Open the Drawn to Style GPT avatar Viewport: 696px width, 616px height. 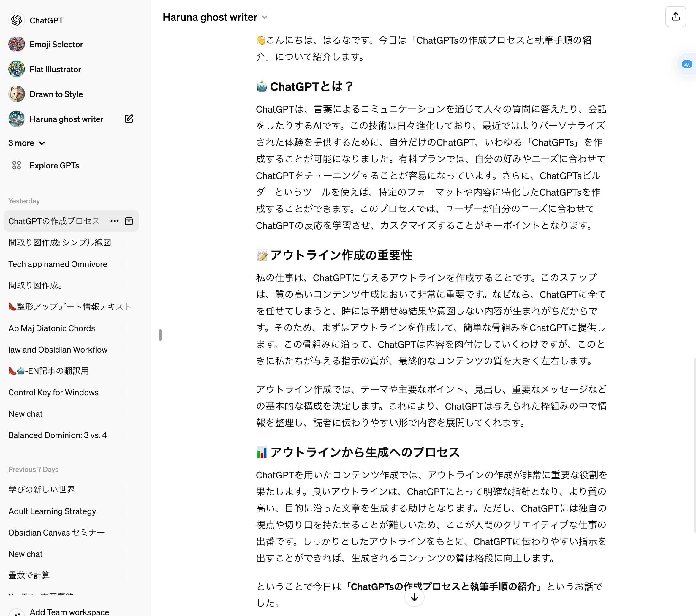pos(16,94)
